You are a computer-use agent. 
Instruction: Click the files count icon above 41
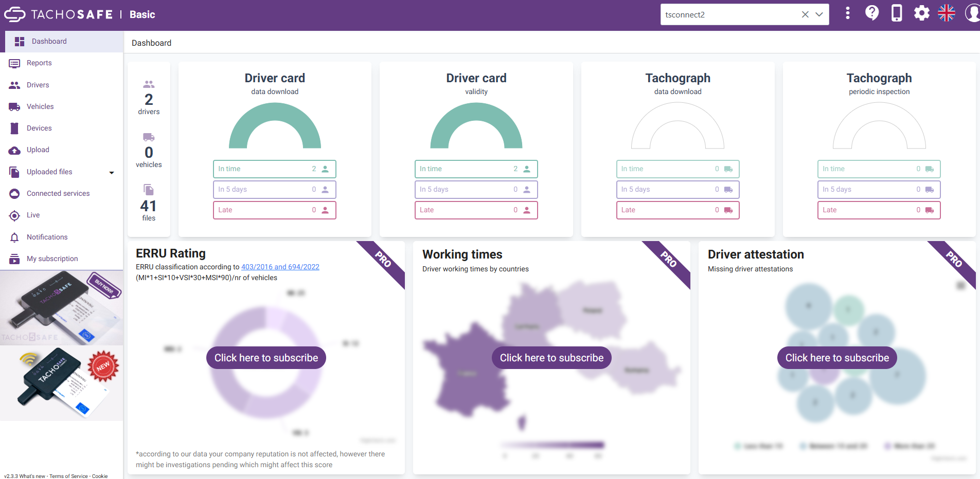[x=149, y=190]
